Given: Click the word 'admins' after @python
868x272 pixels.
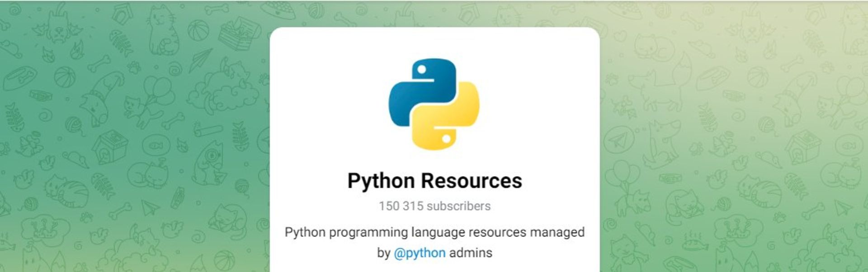Looking at the screenshot, I should [x=471, y=253].
